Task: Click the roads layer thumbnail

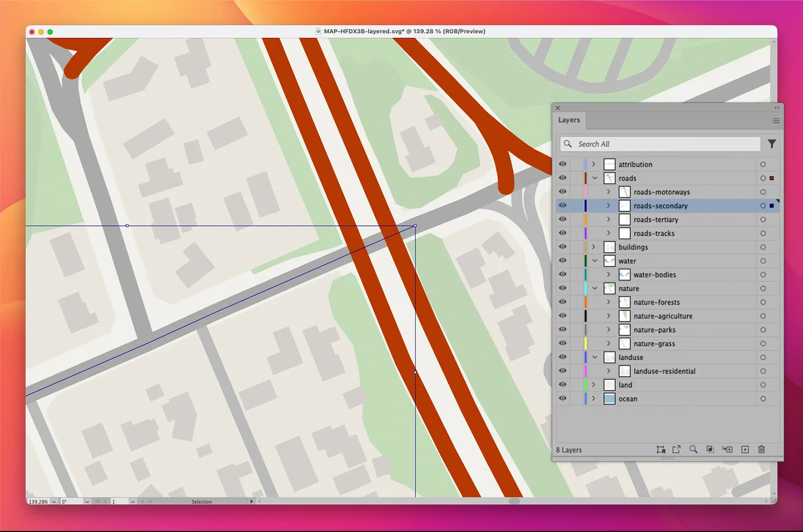Action: click(609, 178)
